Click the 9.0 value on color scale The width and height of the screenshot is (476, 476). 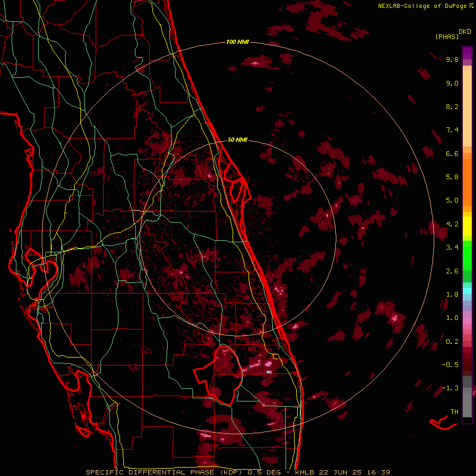pyautogui.click(x=452, y=83)
